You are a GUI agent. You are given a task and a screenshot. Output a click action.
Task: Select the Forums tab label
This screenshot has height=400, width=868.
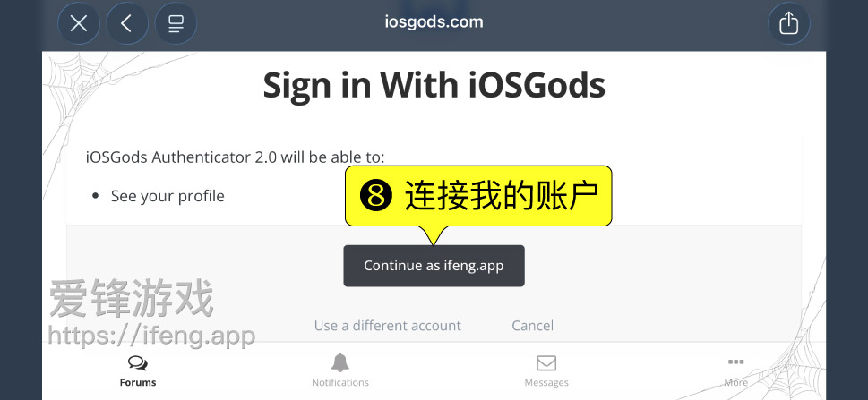tap(138, 382)
